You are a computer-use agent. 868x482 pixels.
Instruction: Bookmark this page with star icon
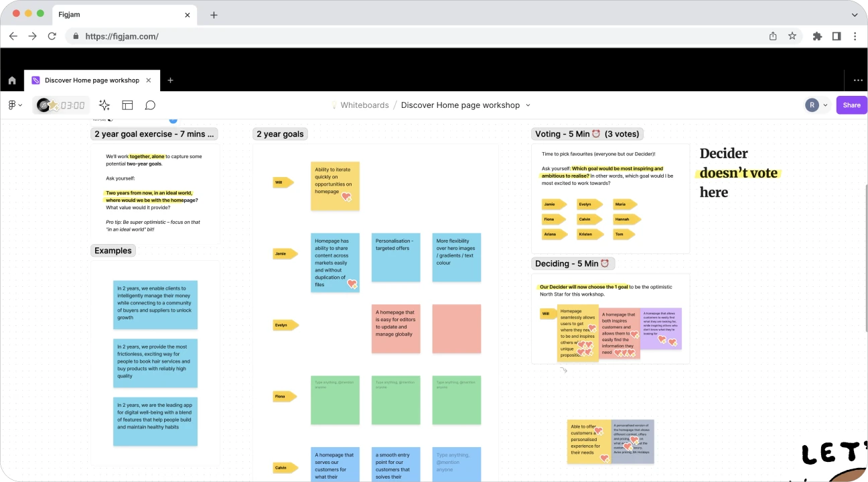coord(792,36)
